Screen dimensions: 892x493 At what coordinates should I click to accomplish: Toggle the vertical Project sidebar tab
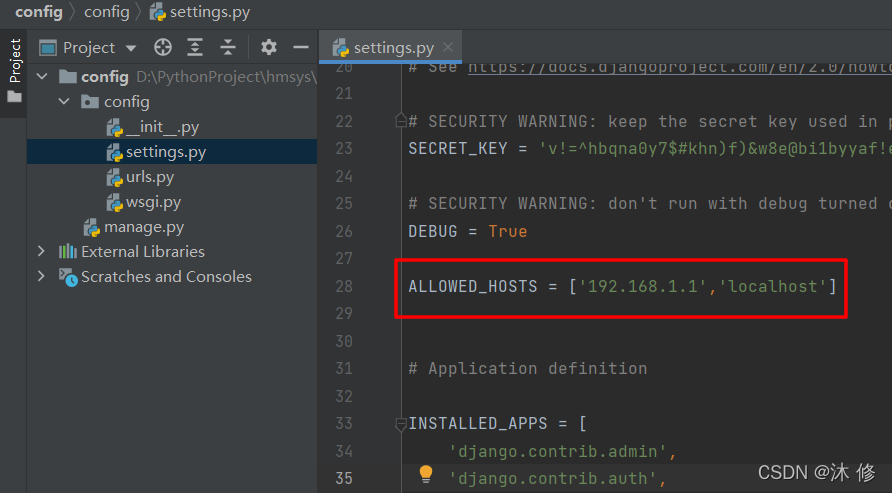pos(14,71)
